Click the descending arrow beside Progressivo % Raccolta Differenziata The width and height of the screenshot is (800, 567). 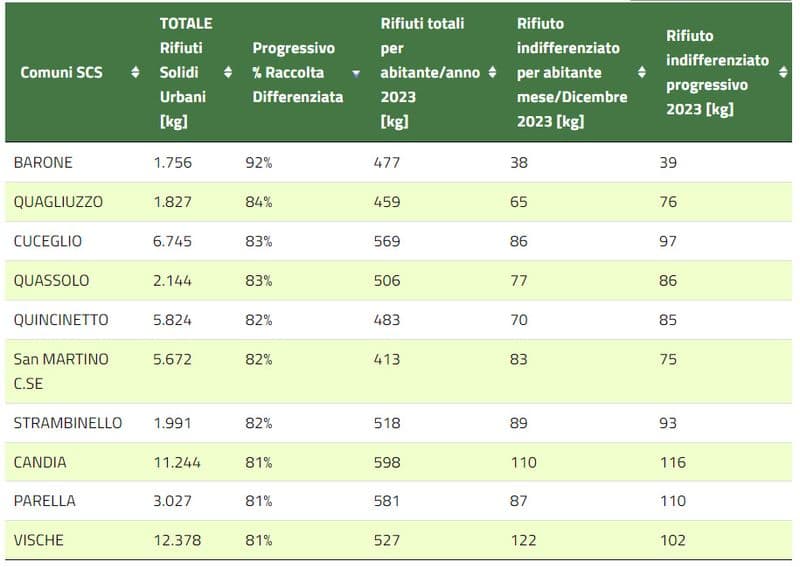coord(356,73)
